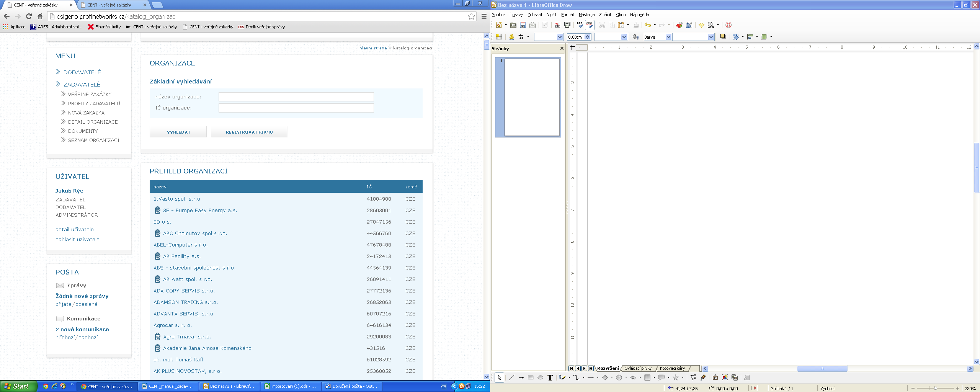Click the VYHLEDAT button

pos(178,132)
